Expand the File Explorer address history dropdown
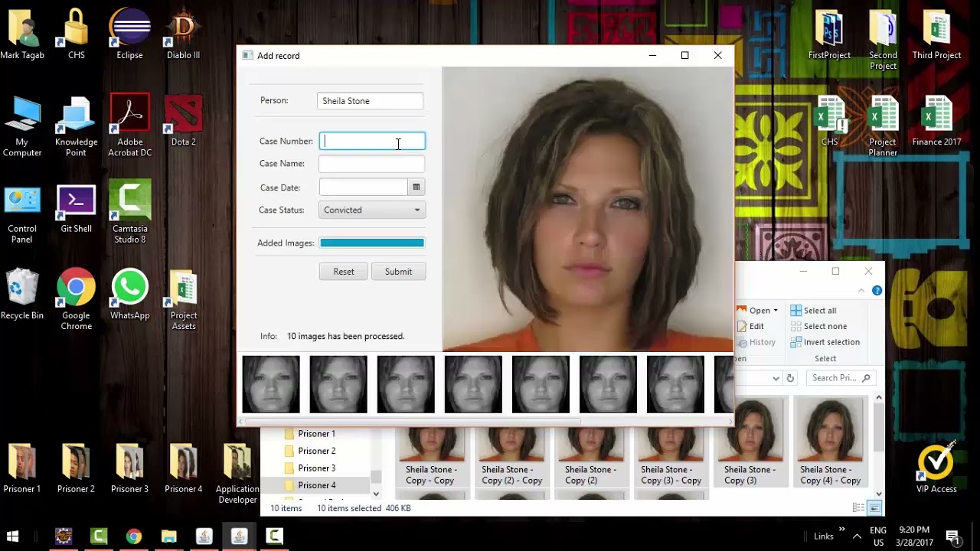The width and height of the screenshot is (980, 551). pos(776,378)
